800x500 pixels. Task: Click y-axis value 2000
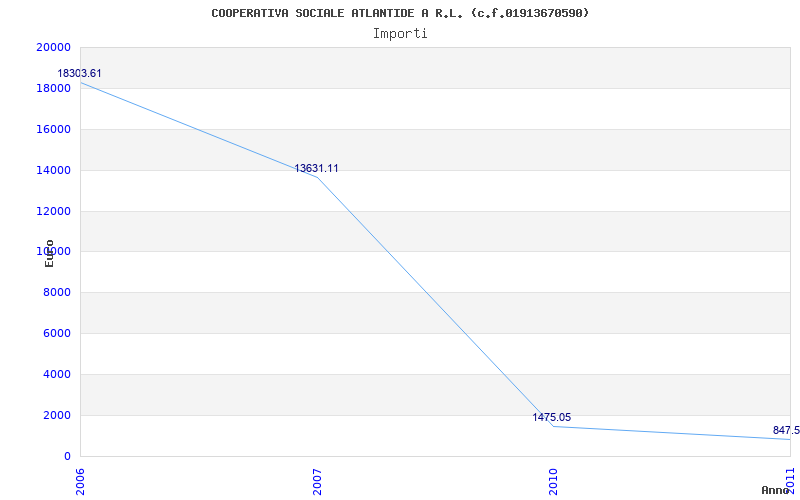point(56,415)
